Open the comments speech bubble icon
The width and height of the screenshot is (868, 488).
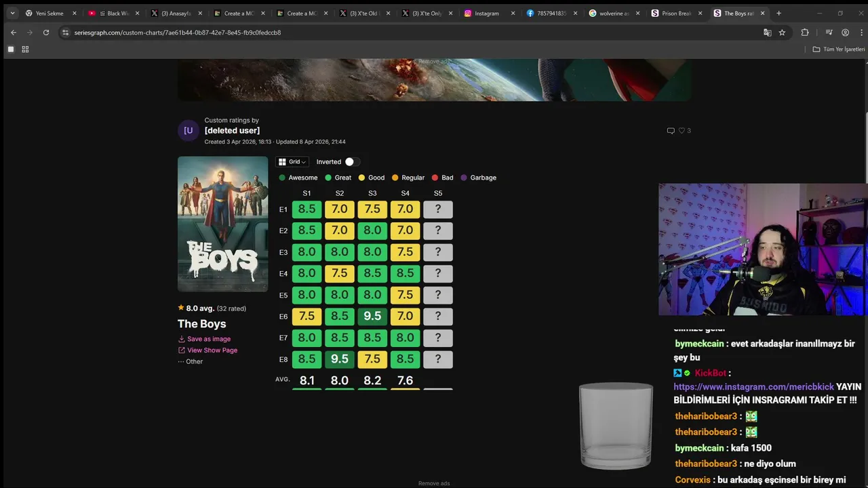[x=671, y=131]
